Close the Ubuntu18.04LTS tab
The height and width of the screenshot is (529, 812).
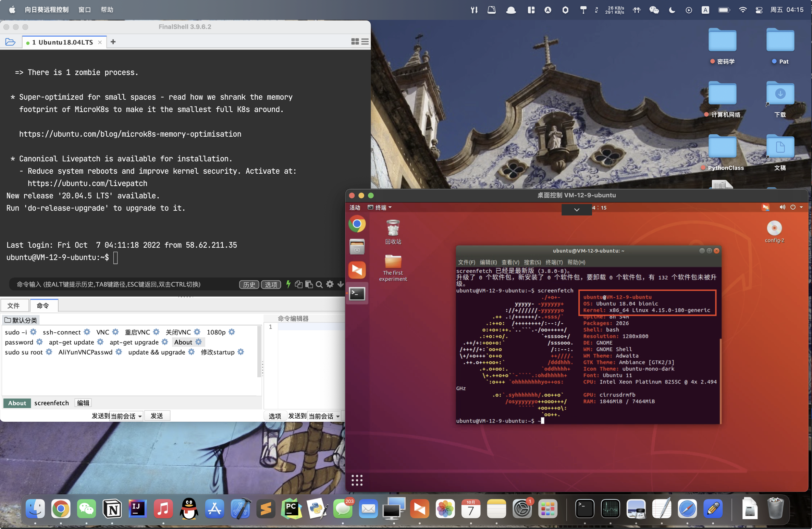click(x=100, y=42)
